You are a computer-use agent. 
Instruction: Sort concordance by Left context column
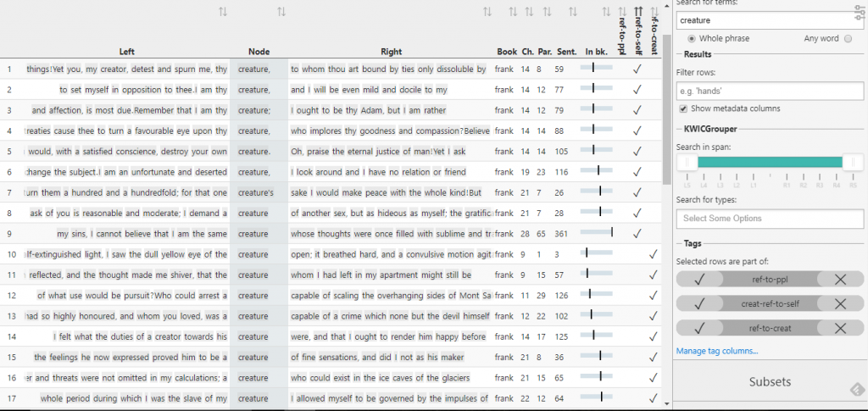[x=223, y=12]
